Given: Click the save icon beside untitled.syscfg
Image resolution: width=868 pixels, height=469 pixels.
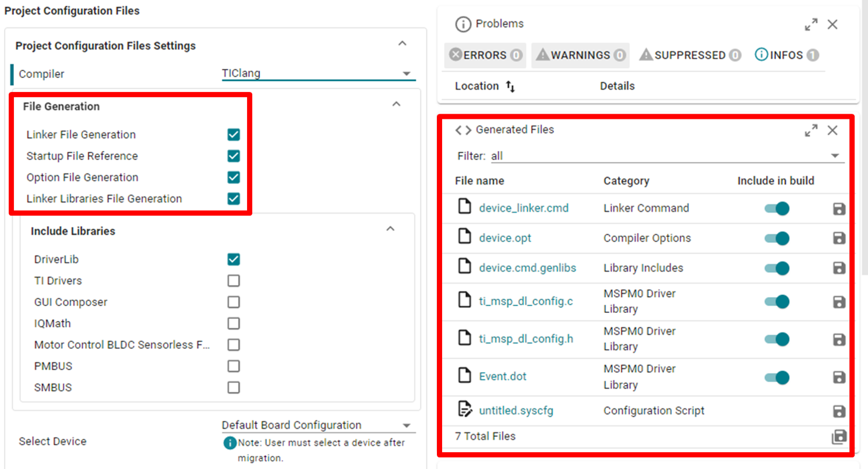Looking at the screenshot, I should coord(839,411).
